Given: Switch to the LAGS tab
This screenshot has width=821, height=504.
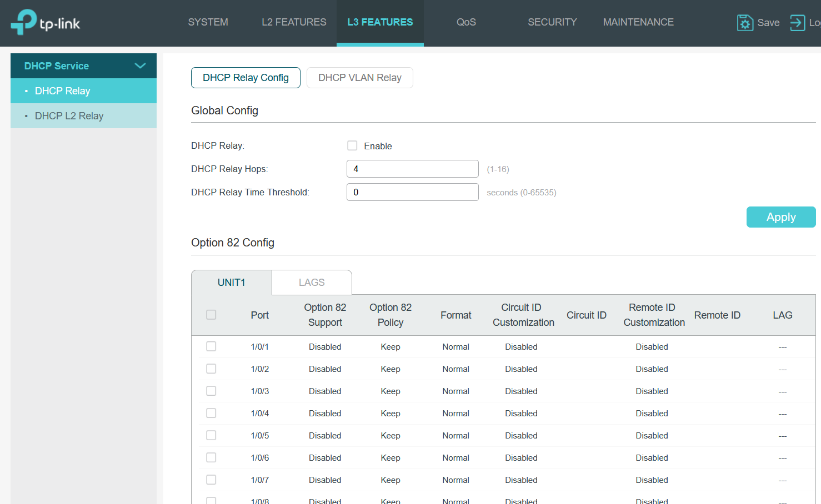Looking at the screenshot, I should point(312,283).
